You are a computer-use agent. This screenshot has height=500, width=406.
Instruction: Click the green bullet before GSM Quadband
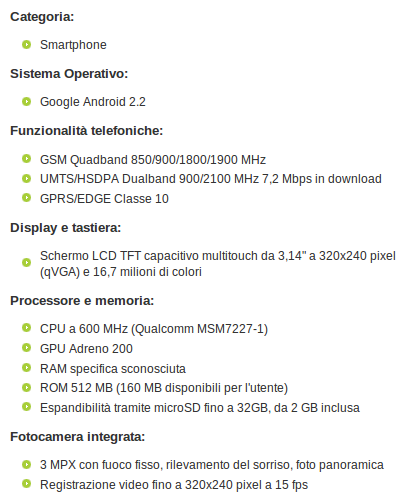coord(26,159)
